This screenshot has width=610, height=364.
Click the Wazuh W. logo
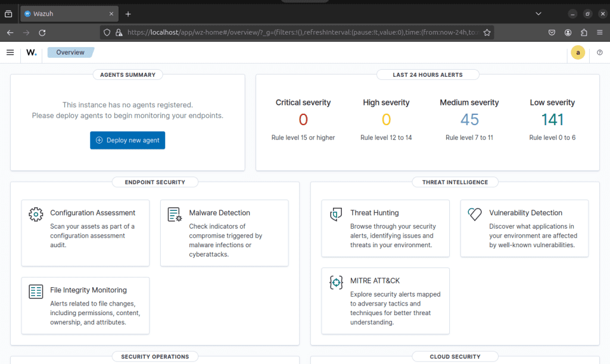click(32, 52)
